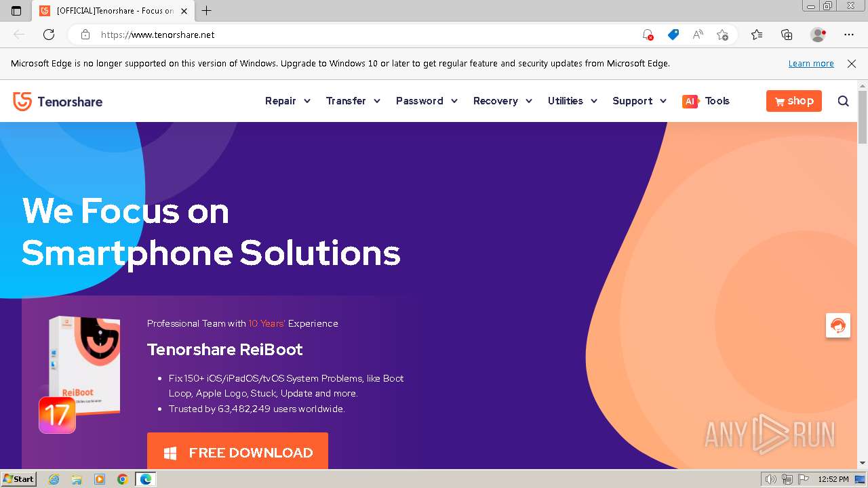Open the browser profile avatar
The width and height of the screenshot is (868, 488).
point(818,35)
